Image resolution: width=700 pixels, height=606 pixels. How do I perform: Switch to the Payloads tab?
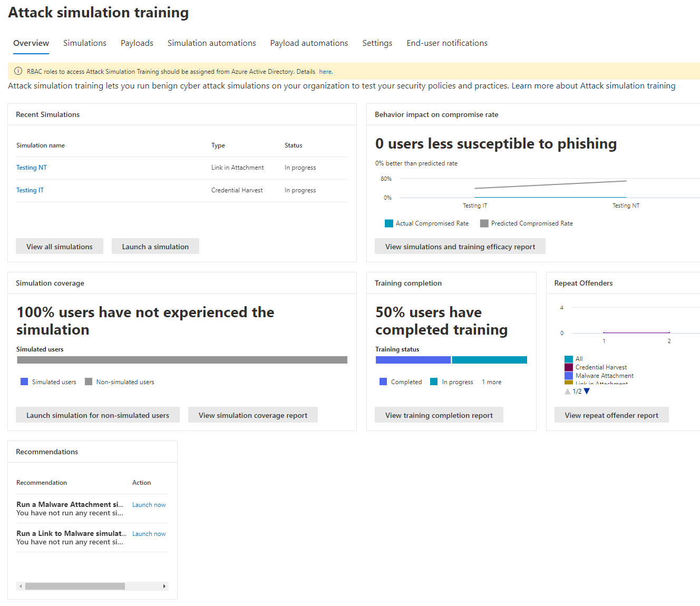137,43
